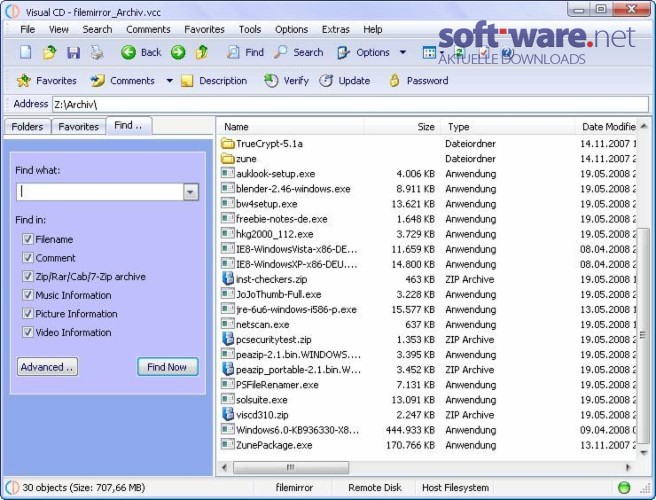The width and height of the screenshot is (656, 500).
Task: Open the Comments menu in menu bar
Action: pyautogui.click(x=148, y=29)
